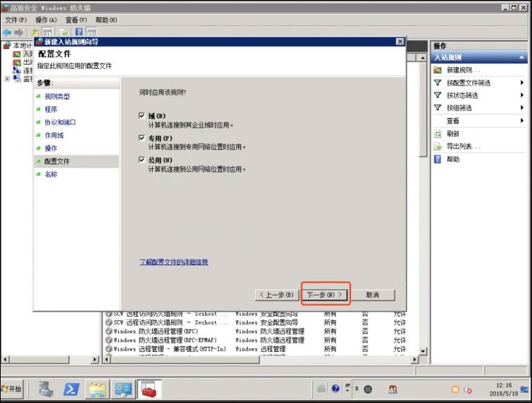Click the 按配置文件筛选 funnel icon
This screenshot has width=532, height=403.
(437, 83)
